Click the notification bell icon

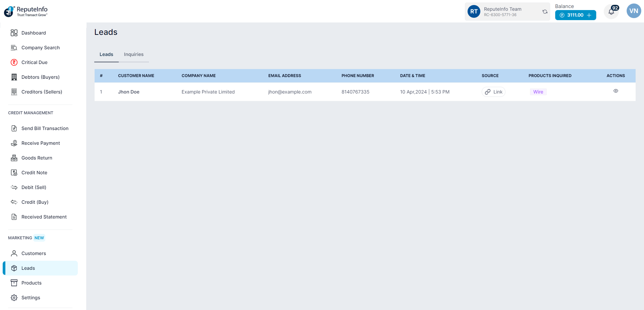coord(611,12)
